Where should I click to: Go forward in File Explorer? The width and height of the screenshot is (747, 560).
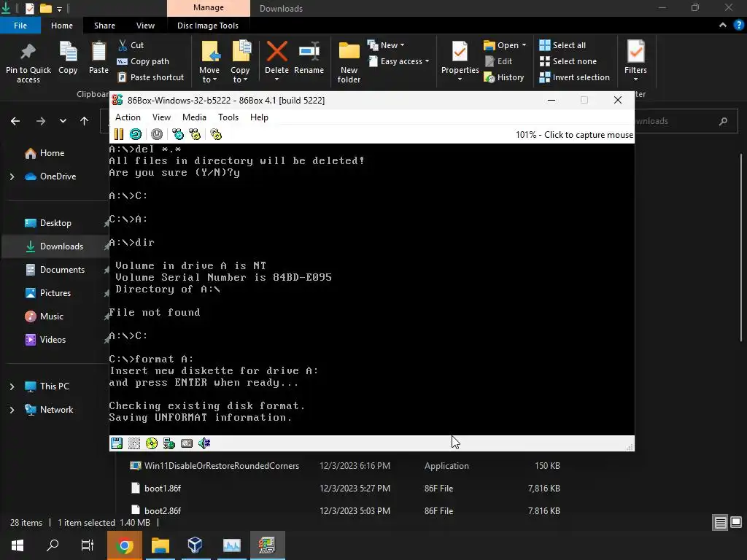[x=41, y=121]
